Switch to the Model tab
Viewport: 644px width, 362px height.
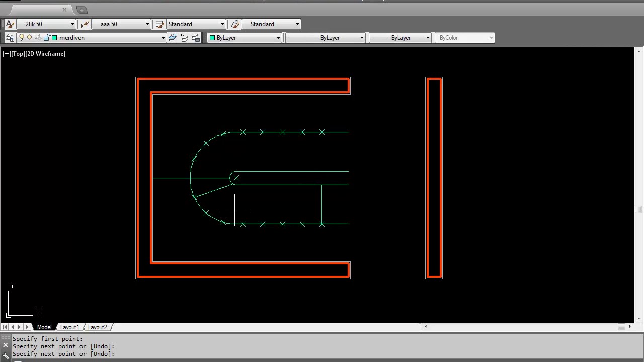pos(44,327)
